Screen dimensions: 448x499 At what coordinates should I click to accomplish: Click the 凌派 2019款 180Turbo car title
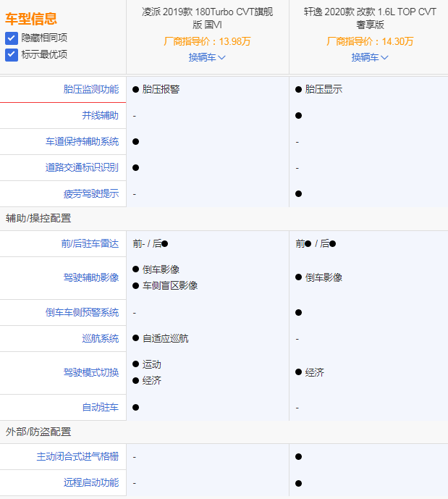pos(207,18)
